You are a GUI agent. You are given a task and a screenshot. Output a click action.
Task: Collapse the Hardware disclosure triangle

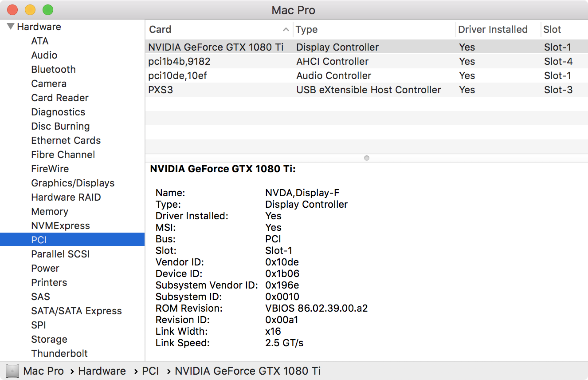click(x=11, y=27)
